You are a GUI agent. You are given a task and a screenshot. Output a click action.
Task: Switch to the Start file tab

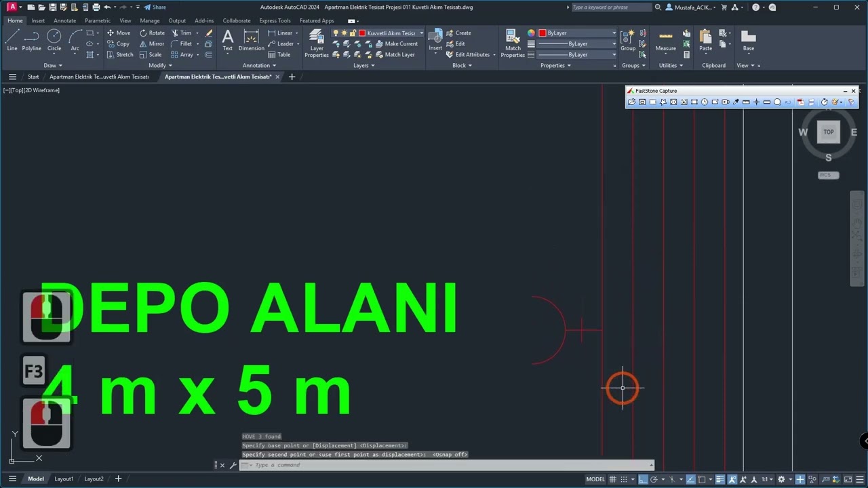pyautogui.click(x=33, y=77)
